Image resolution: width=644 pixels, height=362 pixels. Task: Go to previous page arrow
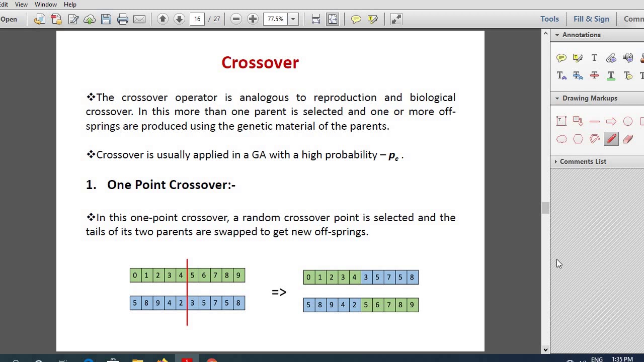163,19
